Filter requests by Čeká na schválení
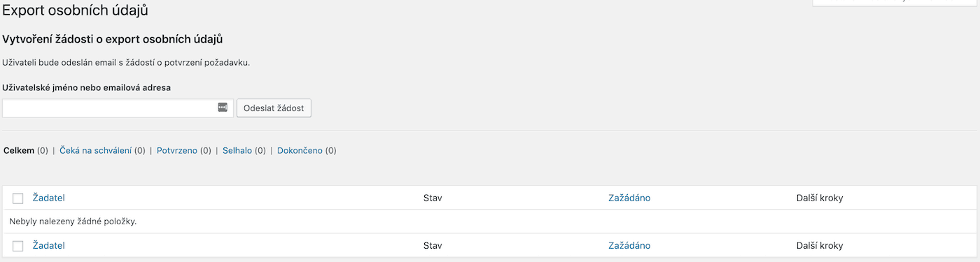Viewport: 980px width, 262px height. 95,150
